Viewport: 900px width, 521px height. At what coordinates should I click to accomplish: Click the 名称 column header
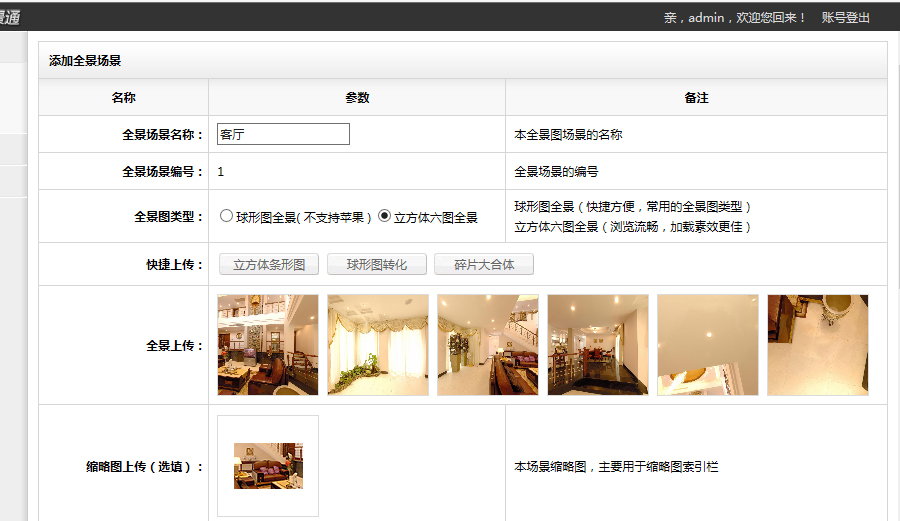point(123,98)
